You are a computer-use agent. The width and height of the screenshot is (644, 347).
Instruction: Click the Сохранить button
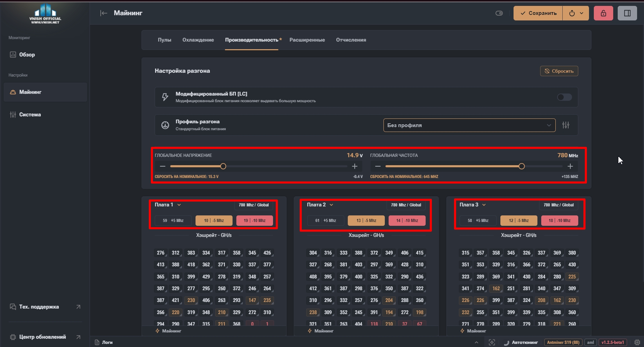coord(538,13)
